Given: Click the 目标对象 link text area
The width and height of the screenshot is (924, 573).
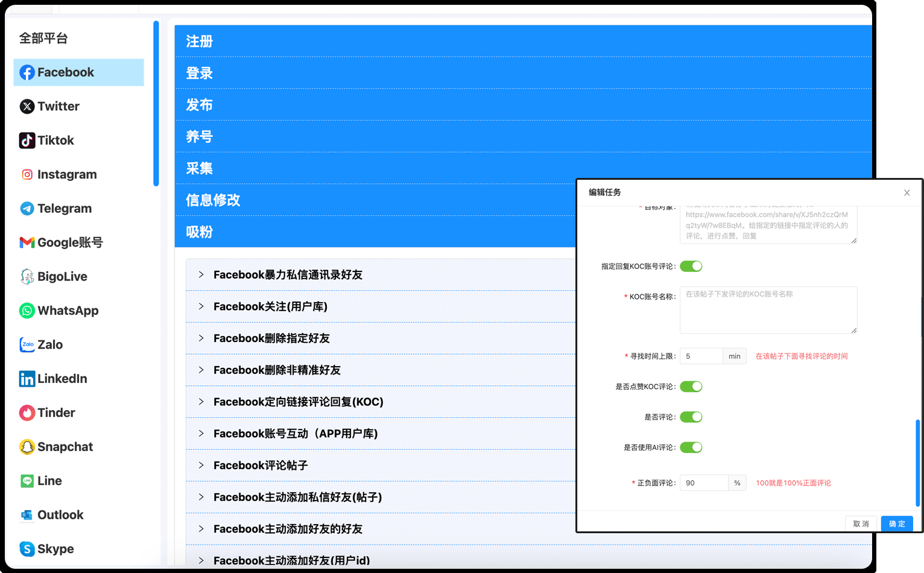Looking at the screenshot, I should [768, 224].
